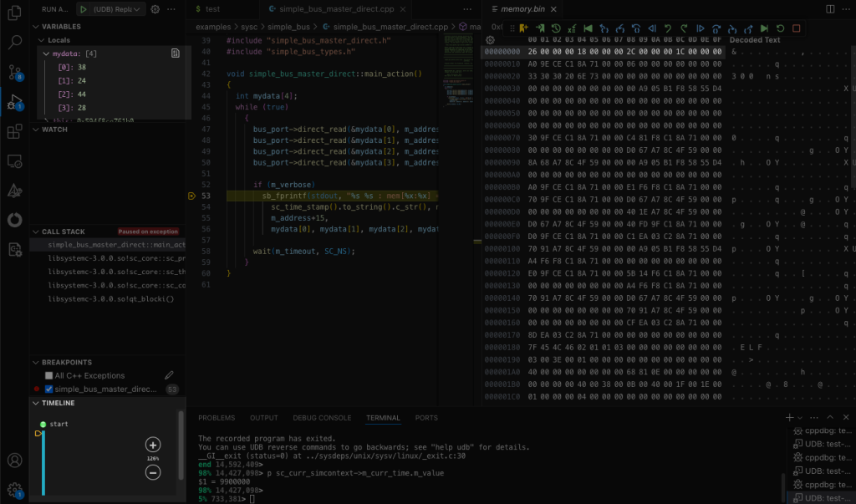Zoom out the timeline with minus button
The width and height of the screenshot is (856, 504).
point(153,472)
